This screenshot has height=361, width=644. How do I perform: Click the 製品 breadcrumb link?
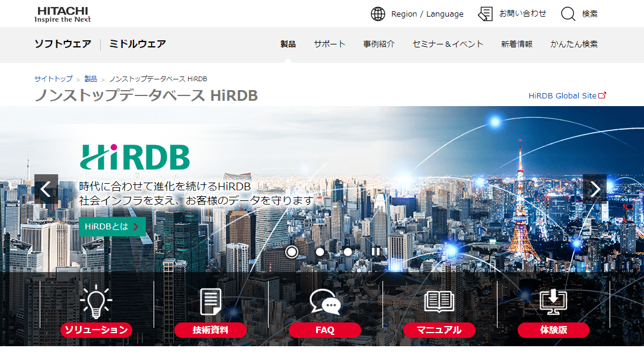point(90,78)
